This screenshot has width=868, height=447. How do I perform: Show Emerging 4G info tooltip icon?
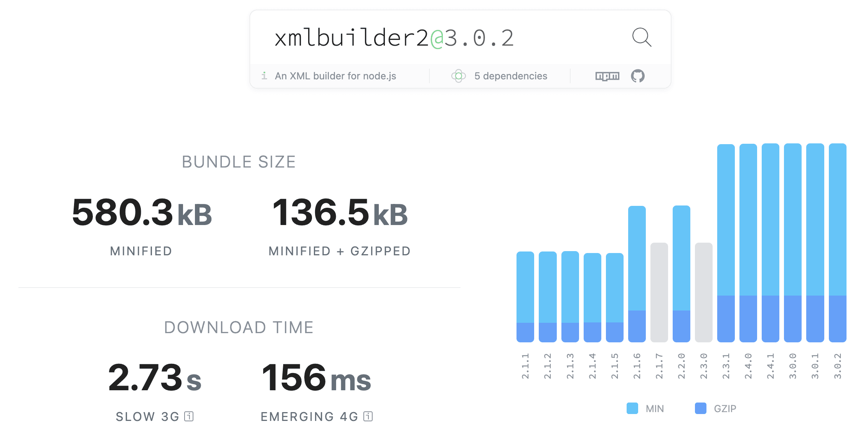point(368,416)
